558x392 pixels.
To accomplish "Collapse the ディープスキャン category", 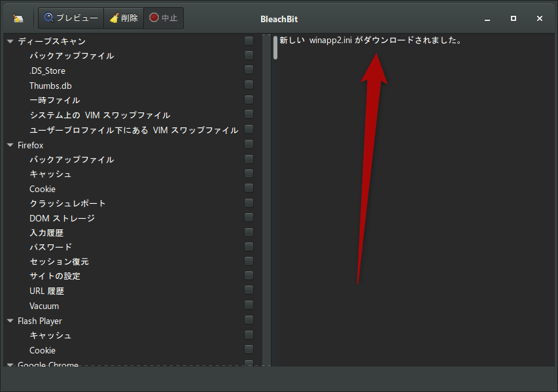I will tap(10, 41).
